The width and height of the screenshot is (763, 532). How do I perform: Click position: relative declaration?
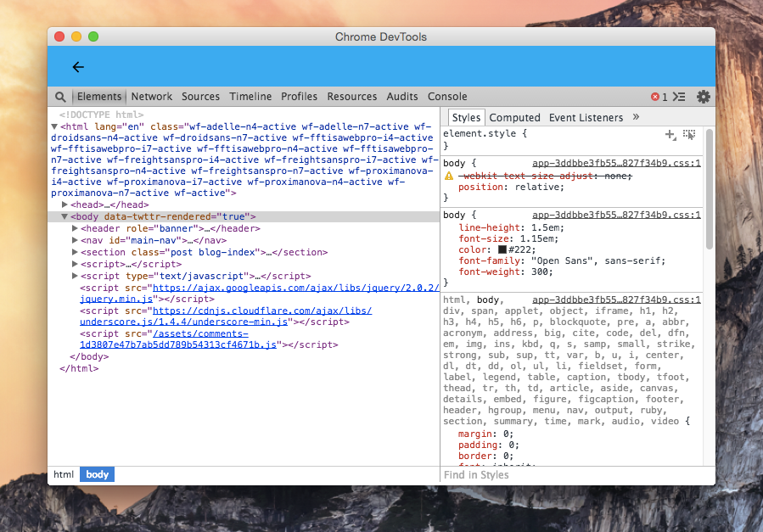coord(511,187)
